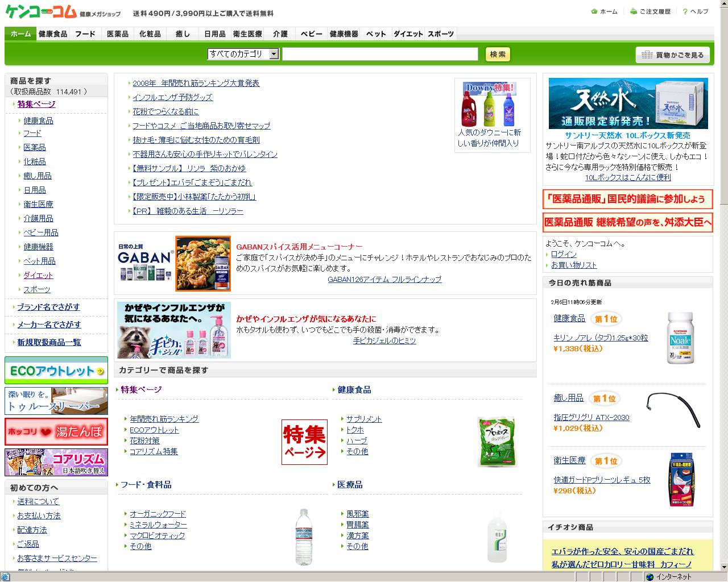Image resolution: width=728 pixels, height=582 pixels.
Task: Click the red 特集ページ arrow icon
Action: (304, 442)
